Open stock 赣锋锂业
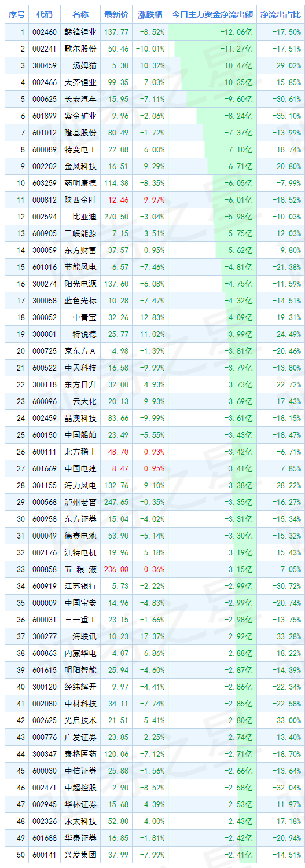The width and height of the screenshot is (305, 868). (80, 32)
